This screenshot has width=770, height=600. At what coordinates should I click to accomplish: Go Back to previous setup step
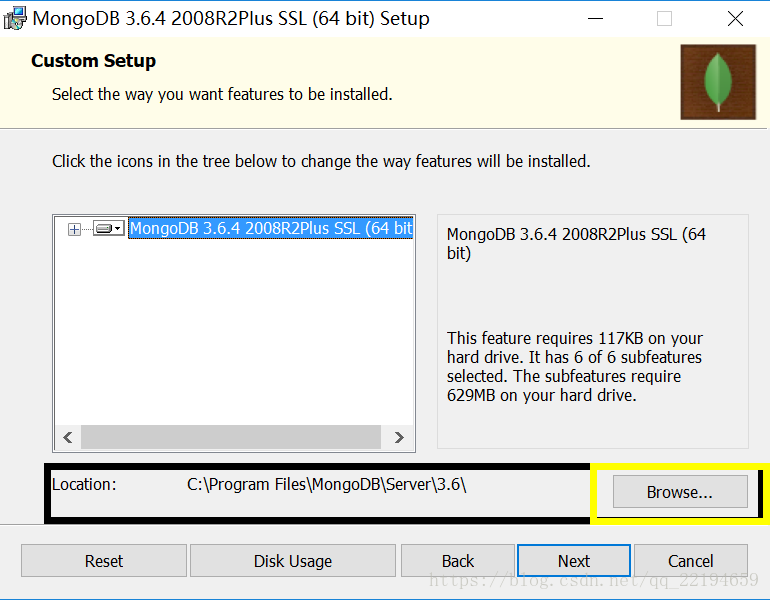pos(458,561)
